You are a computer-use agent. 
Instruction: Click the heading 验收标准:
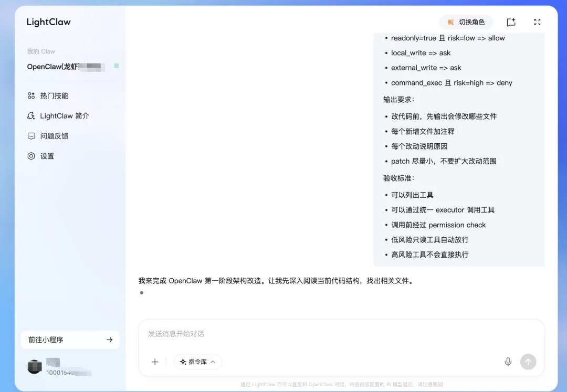pos(398,178)
